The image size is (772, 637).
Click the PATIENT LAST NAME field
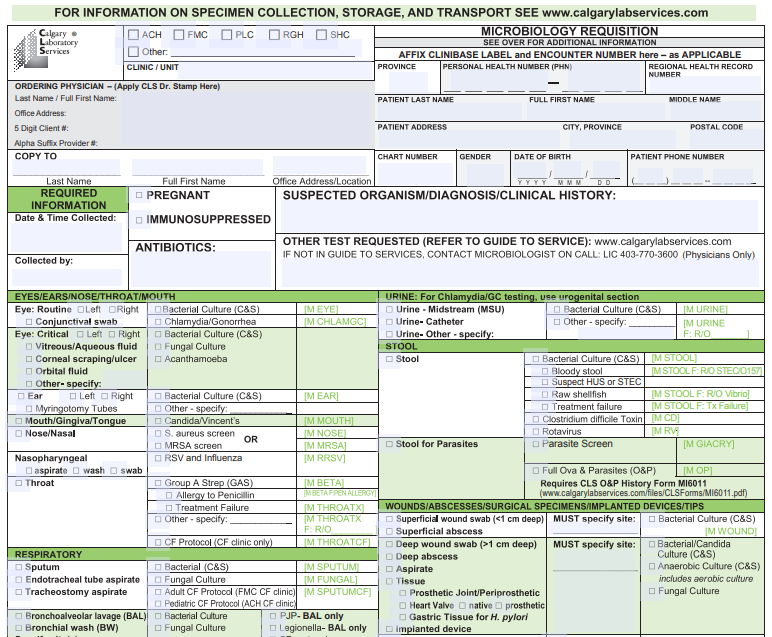coord(449,112)
